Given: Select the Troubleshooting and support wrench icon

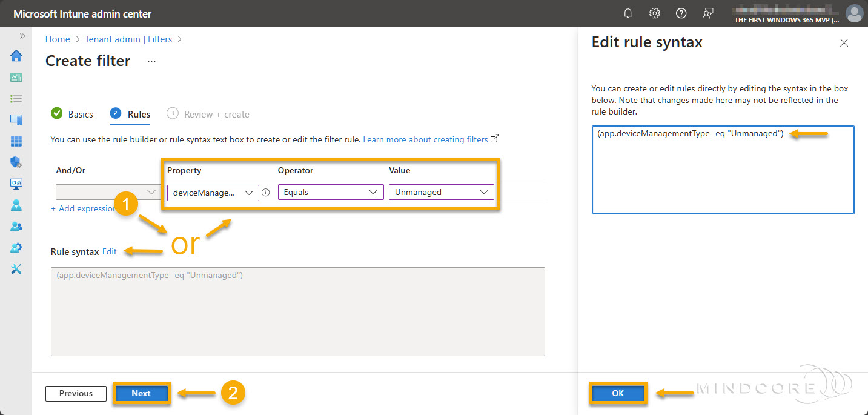Looking at the screenshot, I should click(16, 268).
